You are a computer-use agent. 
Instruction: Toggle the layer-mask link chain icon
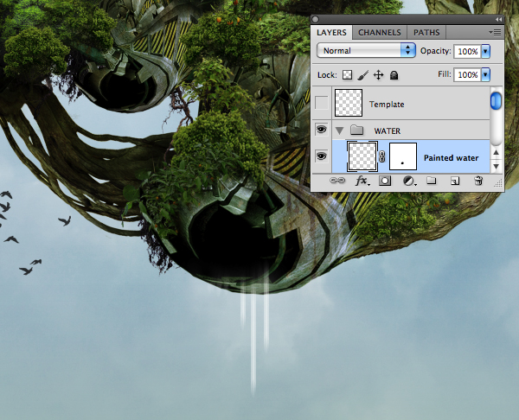click(382, 156)
